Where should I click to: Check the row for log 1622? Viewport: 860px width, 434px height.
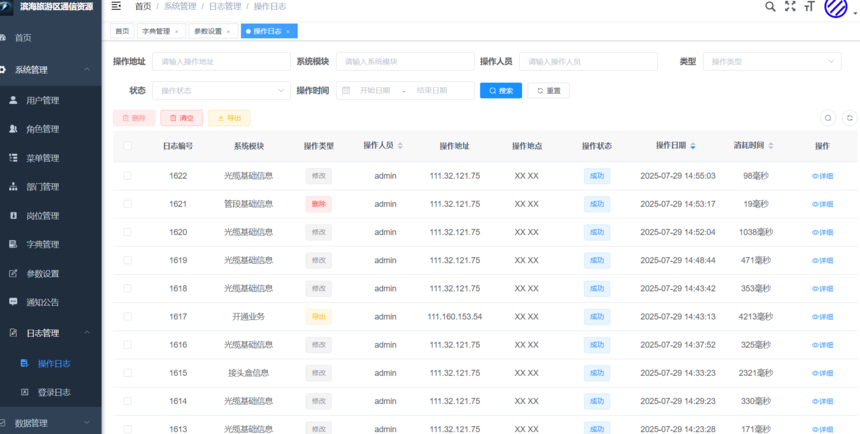[x=128, y=176]
